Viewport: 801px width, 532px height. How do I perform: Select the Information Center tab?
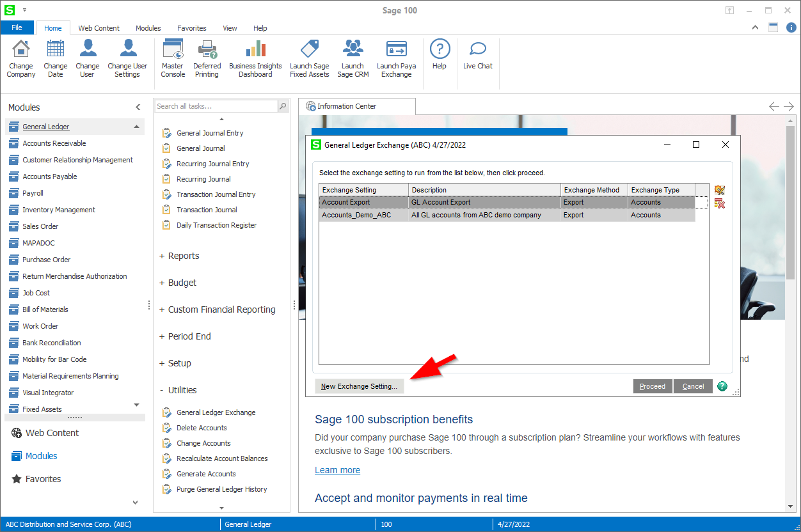tap(357, 106)
